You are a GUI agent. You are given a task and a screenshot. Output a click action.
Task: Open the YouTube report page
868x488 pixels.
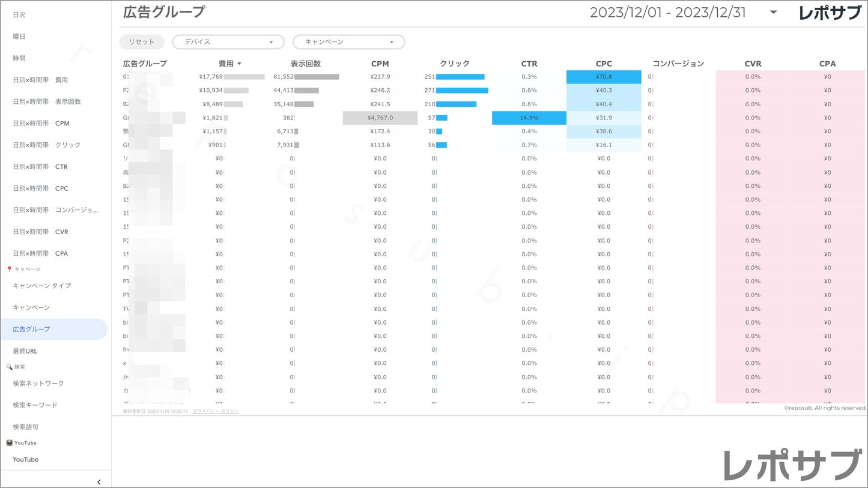[x=26, y=460]
